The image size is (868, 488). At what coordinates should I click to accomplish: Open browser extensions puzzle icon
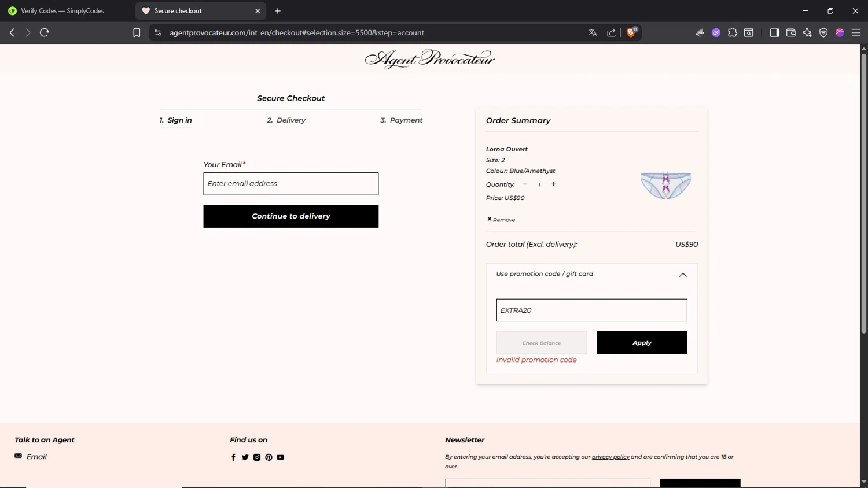[733, 33]
